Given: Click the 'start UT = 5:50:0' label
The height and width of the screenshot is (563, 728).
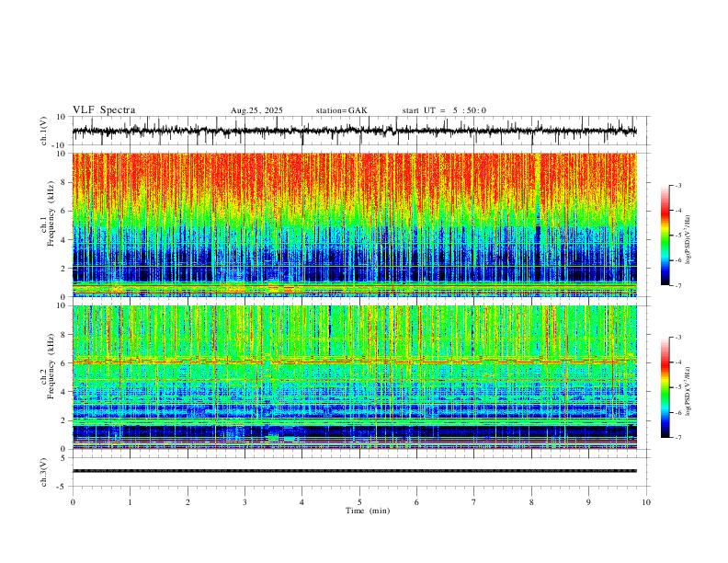Looking at the screenshot, I should [x=444, y=110].
